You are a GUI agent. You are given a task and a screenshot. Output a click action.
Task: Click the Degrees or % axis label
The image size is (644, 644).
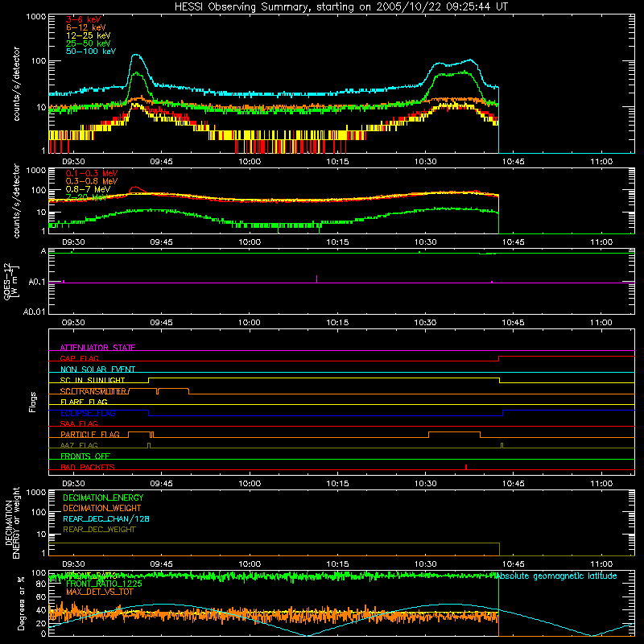(21, 603)
